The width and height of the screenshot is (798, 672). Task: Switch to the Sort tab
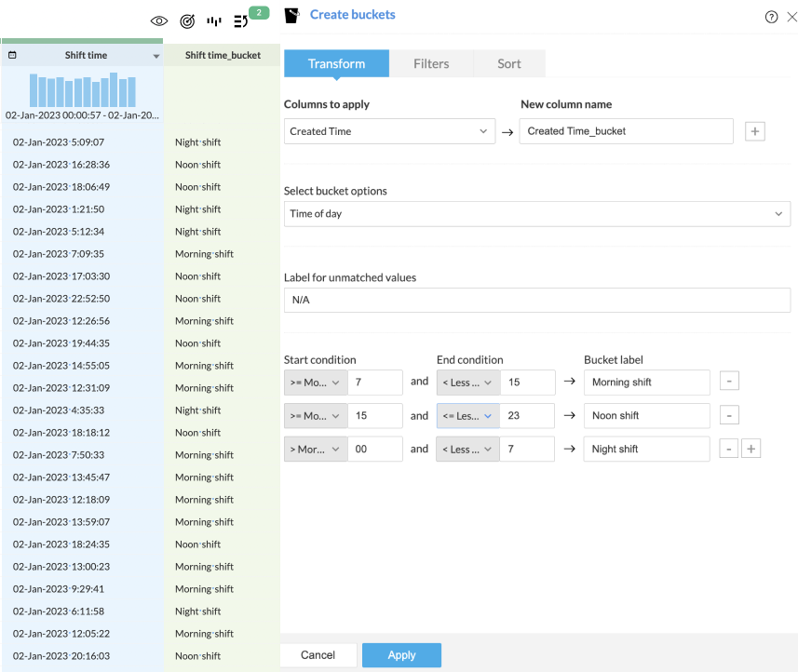509,64
